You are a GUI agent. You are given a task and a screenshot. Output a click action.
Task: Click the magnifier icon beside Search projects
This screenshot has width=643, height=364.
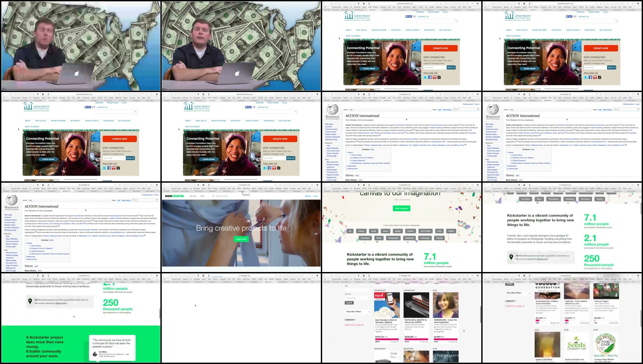tap(213, 196)
